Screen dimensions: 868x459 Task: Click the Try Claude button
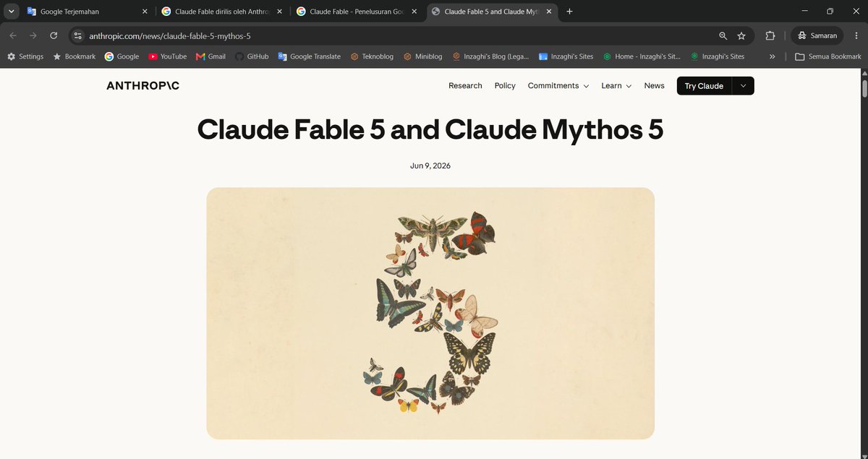(x=704, y=86)
